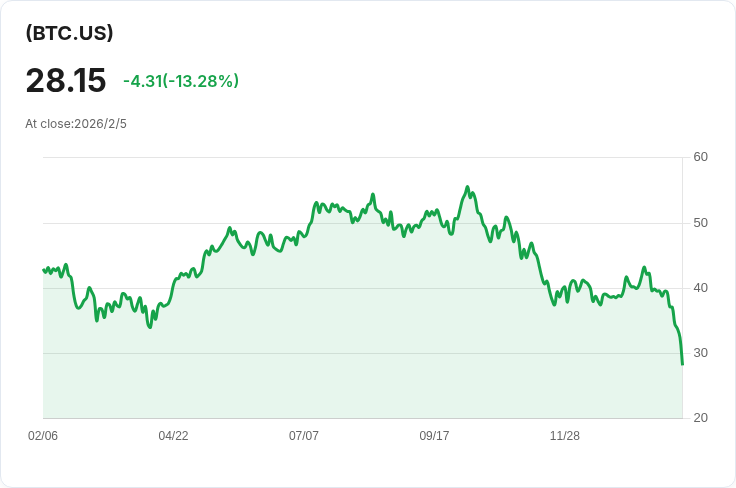This screenshot has height=488, width=736.
Task: Click the April low point near 34
Action: tap(150, 327)
